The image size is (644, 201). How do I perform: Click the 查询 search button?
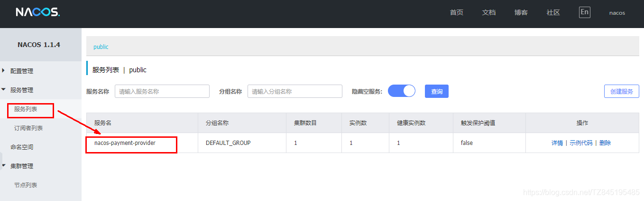click(437, 91)
